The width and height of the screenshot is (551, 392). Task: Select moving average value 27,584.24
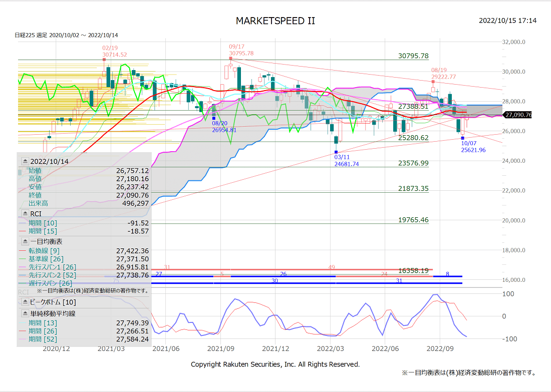[x=132, y=339]
